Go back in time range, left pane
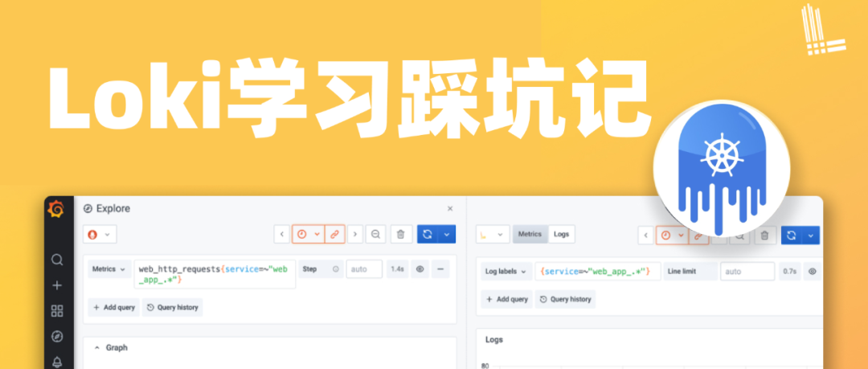Screen dimensions: 868x369 (x=282, y=235)
